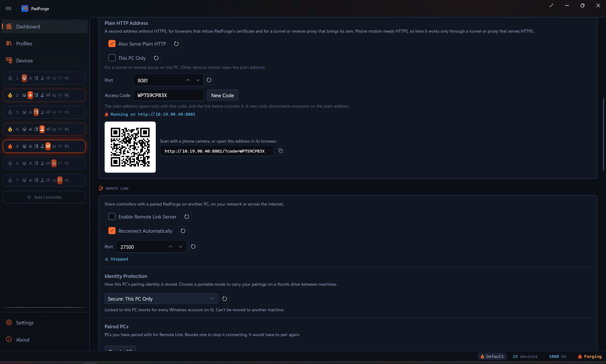
Task: Click the Access Code field WP7S9CP83X
Action: [x=168, y=95]
